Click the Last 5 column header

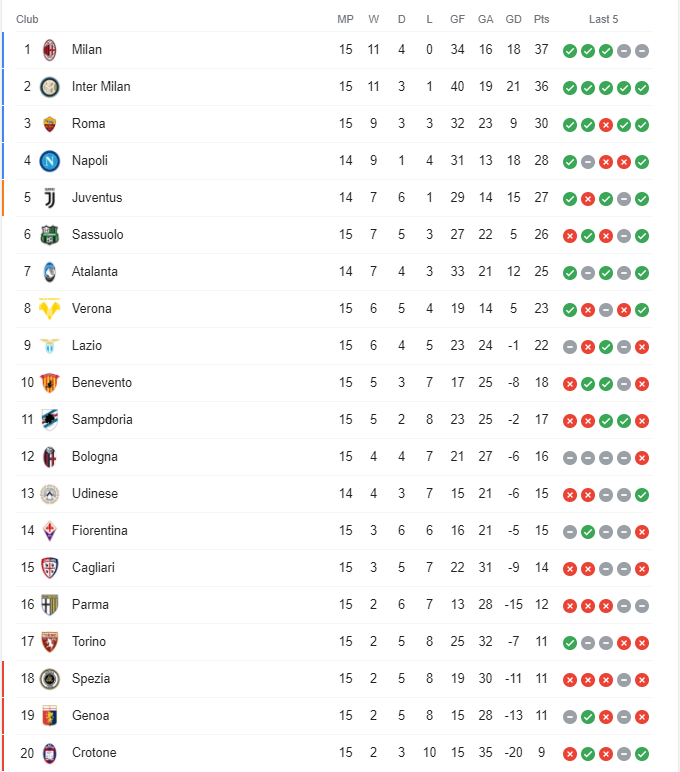point(604,19)
